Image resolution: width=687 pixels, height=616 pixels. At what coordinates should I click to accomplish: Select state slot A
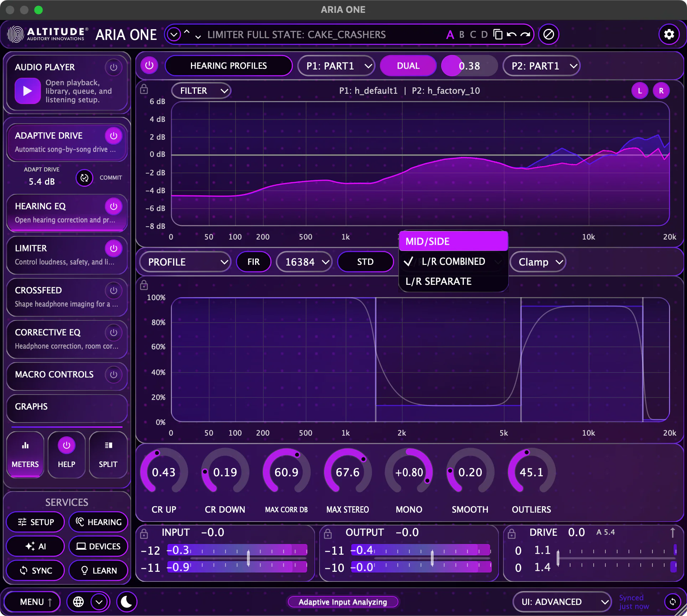[x=450, y=35]
